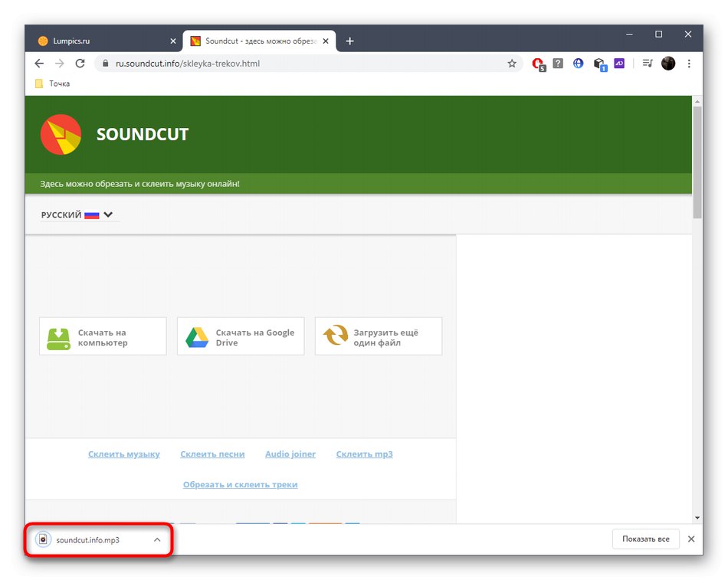Reload the Soundcut page
728x580 pixels.
click(x=80, y=64)
